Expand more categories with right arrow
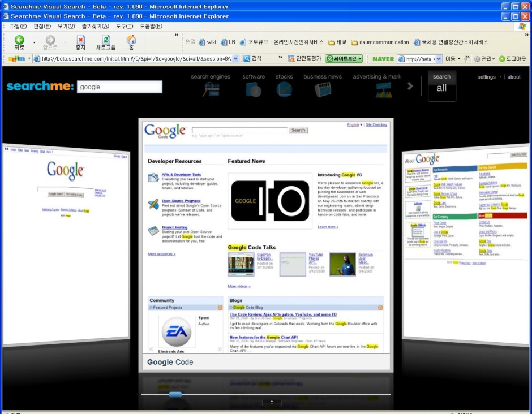 pyautogui.click(x=410, y=86)
